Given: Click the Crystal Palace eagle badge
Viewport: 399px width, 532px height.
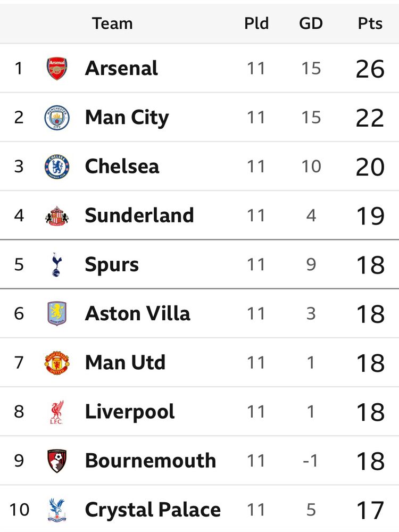Looking at the screenshot, I should [57, 510].
